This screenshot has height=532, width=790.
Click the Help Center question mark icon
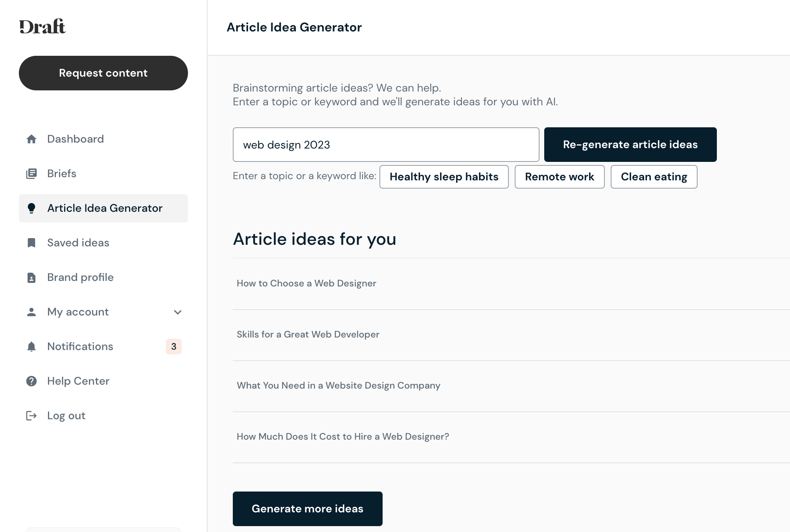coord(31,381)
